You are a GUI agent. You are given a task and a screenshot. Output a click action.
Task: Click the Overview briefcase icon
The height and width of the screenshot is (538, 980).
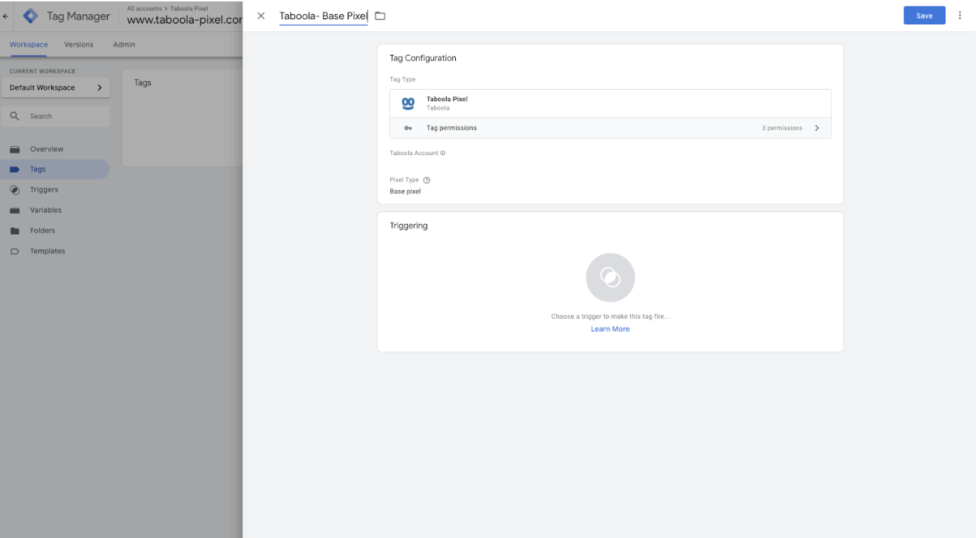pyautogui.click(x=15, y=149)
